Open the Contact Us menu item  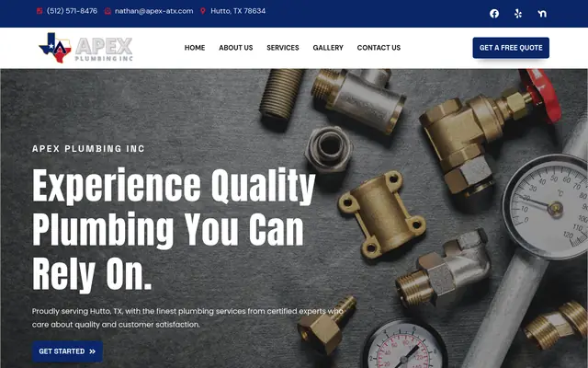click(x=379, y=48)
